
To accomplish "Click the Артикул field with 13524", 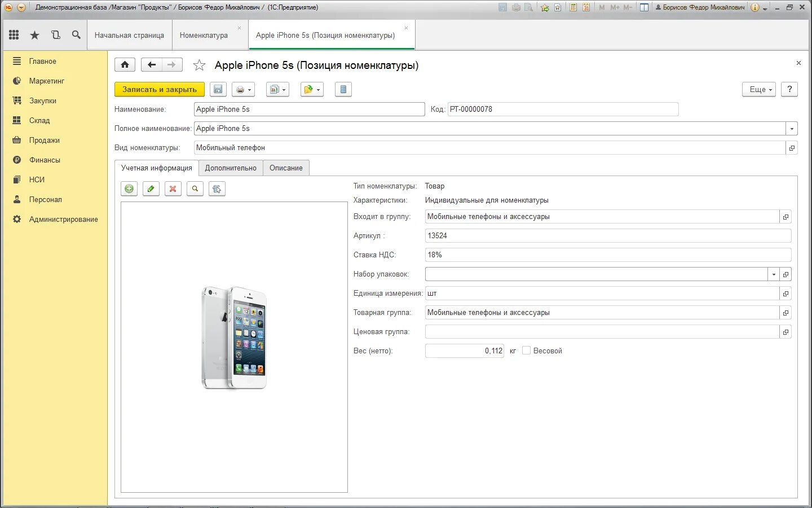I will pos(608,236).
